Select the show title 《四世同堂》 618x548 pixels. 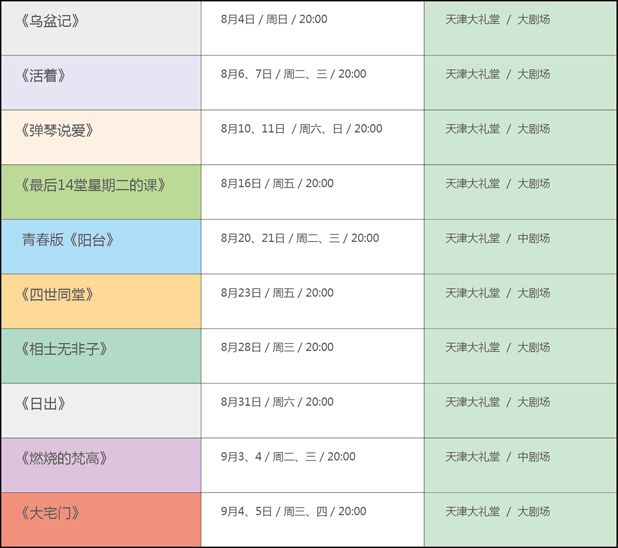[x=57, y=294]
